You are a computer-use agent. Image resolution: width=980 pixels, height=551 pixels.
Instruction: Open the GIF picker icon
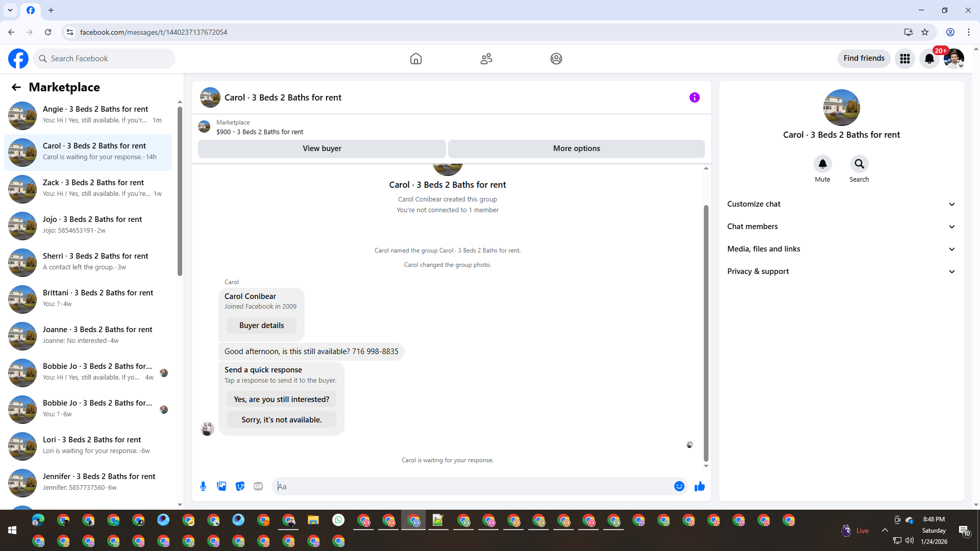tap(258, 486)
